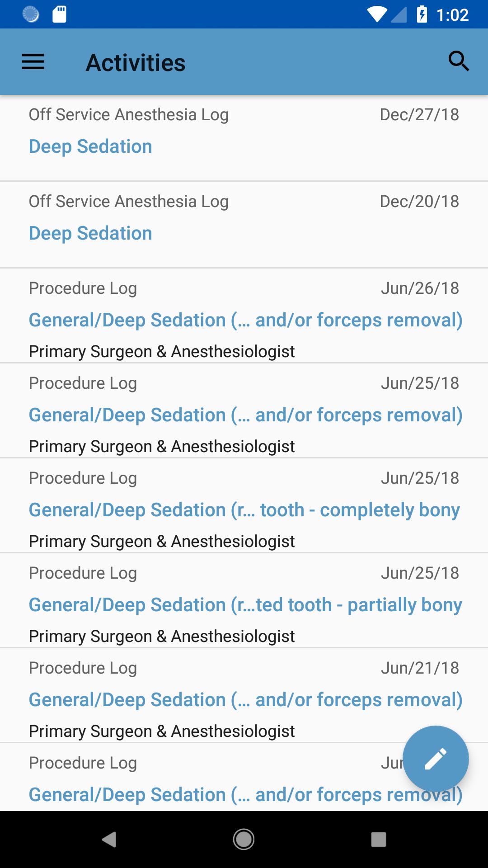This screenshot has width=488, height=868.
Task: Tap the SD card status icon
Action: (59, 14)
